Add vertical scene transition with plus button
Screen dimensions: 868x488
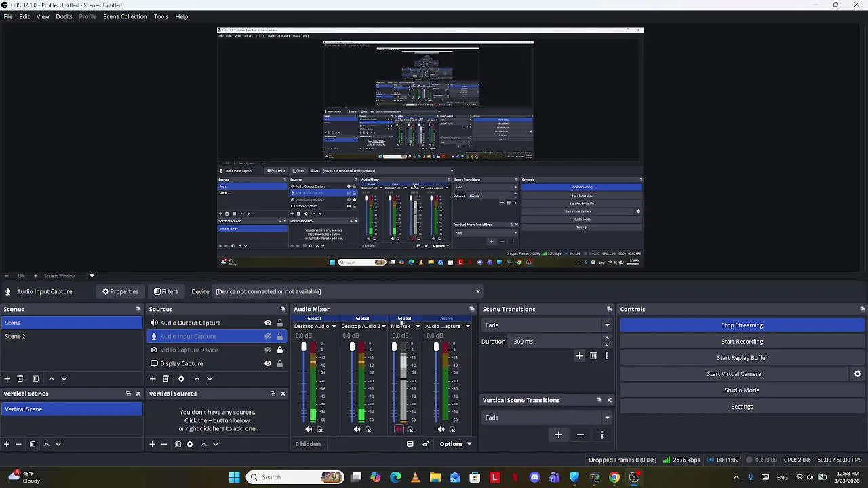click(559, 434)
